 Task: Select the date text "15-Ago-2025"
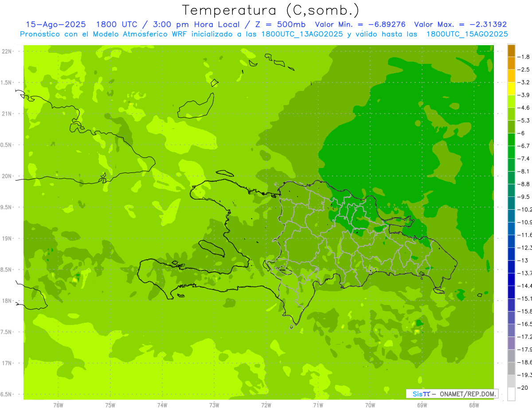click(55, 24)
